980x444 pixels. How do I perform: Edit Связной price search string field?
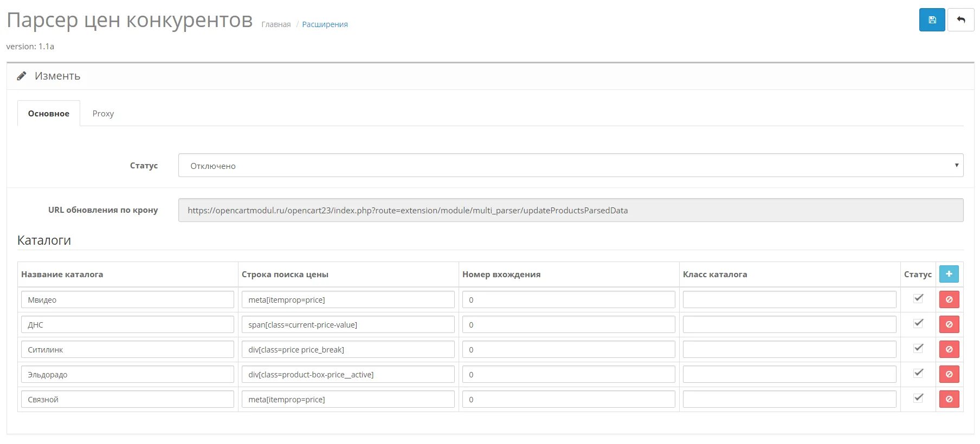click(348, 399)
